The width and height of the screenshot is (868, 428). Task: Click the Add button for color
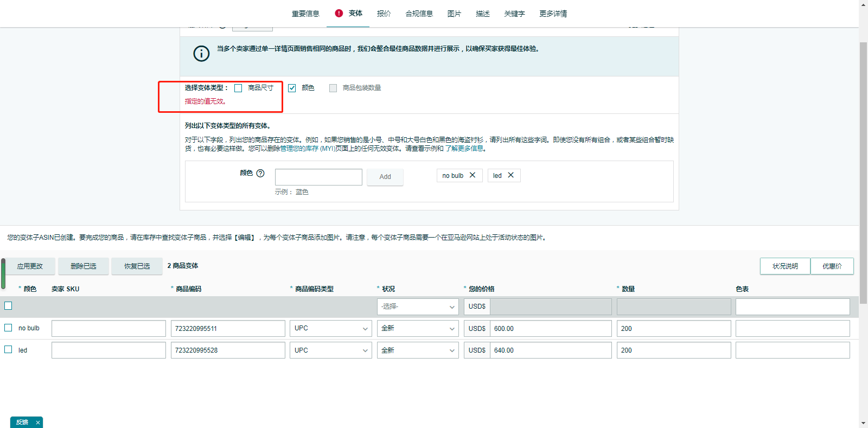coord(385,177)
